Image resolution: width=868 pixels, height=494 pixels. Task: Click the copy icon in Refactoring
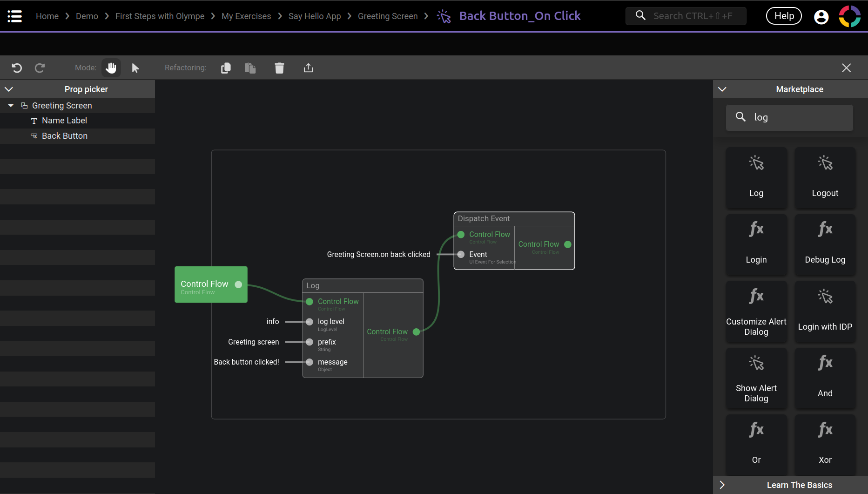tap(226, 68)
